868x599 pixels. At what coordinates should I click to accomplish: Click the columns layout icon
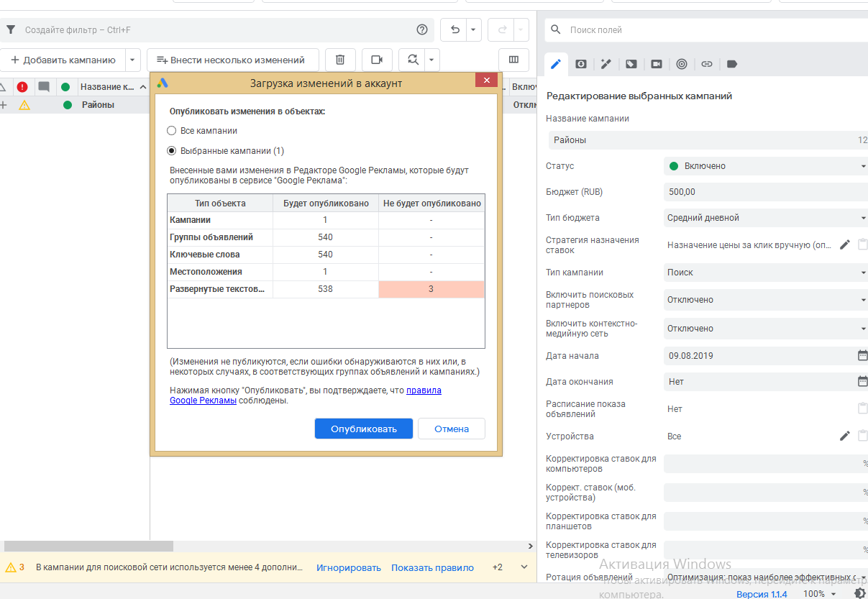513,60
